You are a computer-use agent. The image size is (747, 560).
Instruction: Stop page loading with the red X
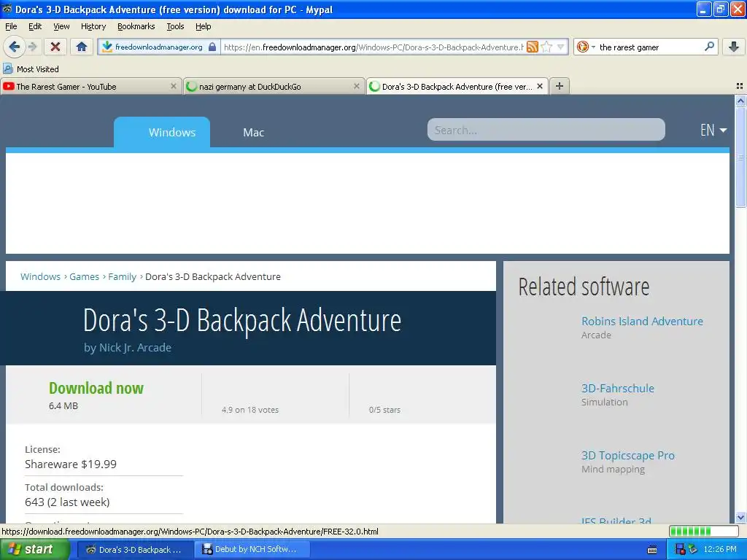[x=55, y=47]
